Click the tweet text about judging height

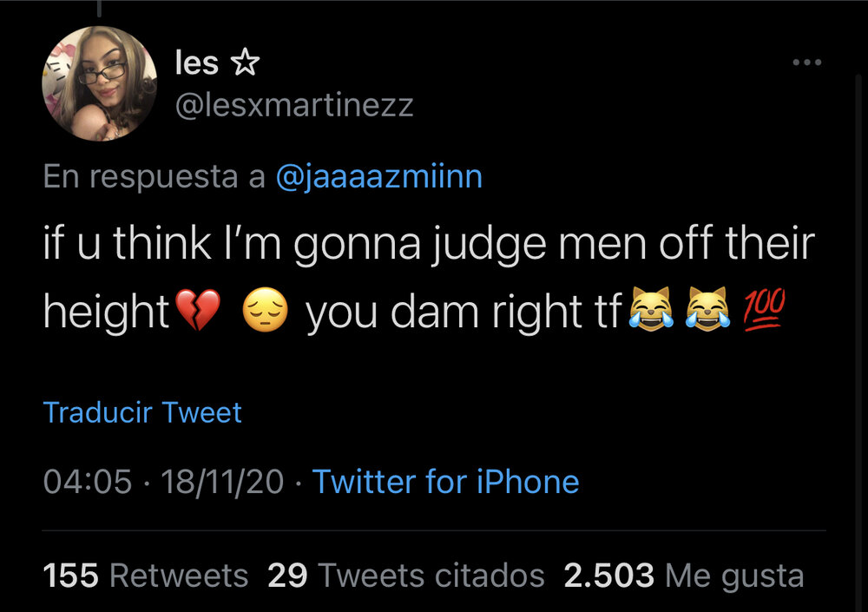coord(429,277)
